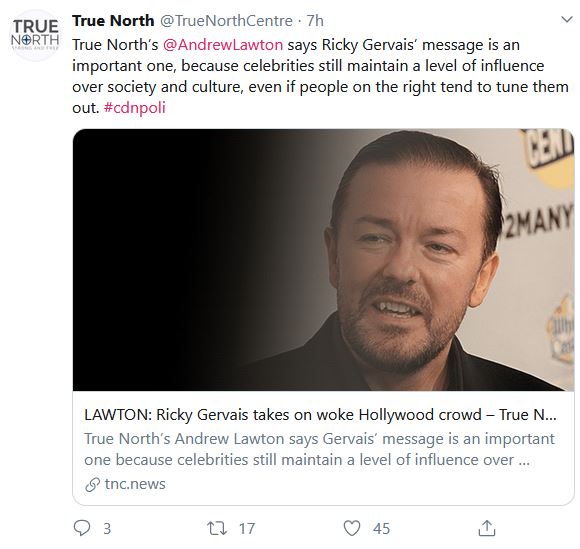The height and width of the screenshot is (549, 580).
Task: Click the 45 likes count
Action: coord(381,529)
